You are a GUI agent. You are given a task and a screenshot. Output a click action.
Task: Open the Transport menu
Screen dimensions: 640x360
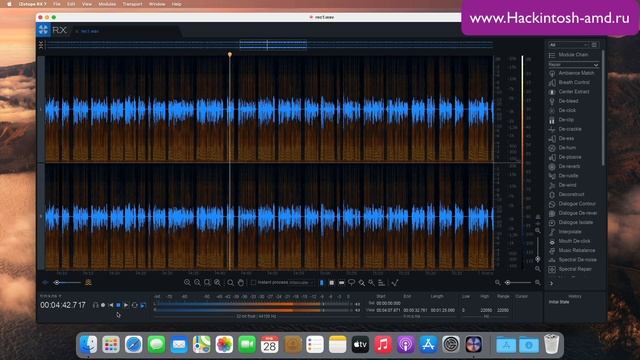coord(133,4)
